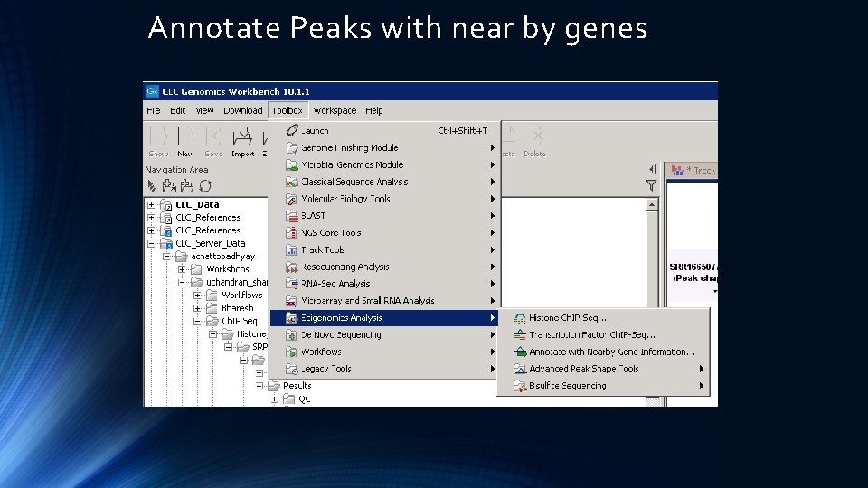Open NGS Core Tools submenu
The height and width of the screenshot is (488, 868).
tap(385, 233)
